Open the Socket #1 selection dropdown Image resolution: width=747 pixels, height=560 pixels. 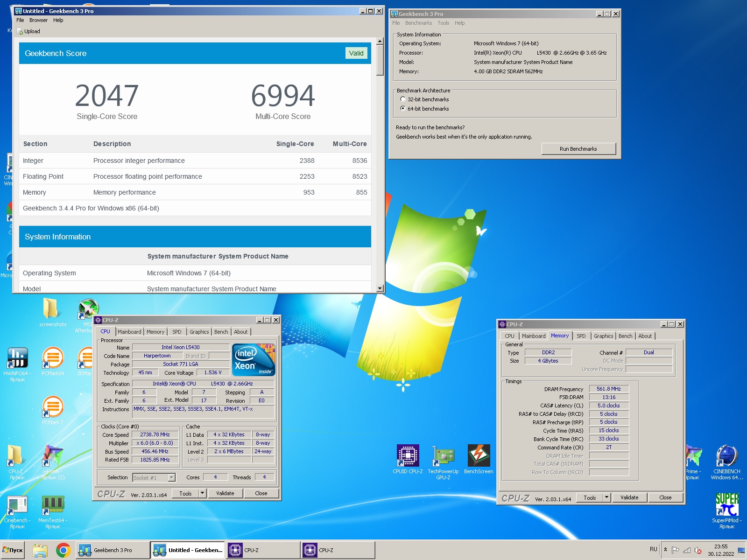[171, 477]
